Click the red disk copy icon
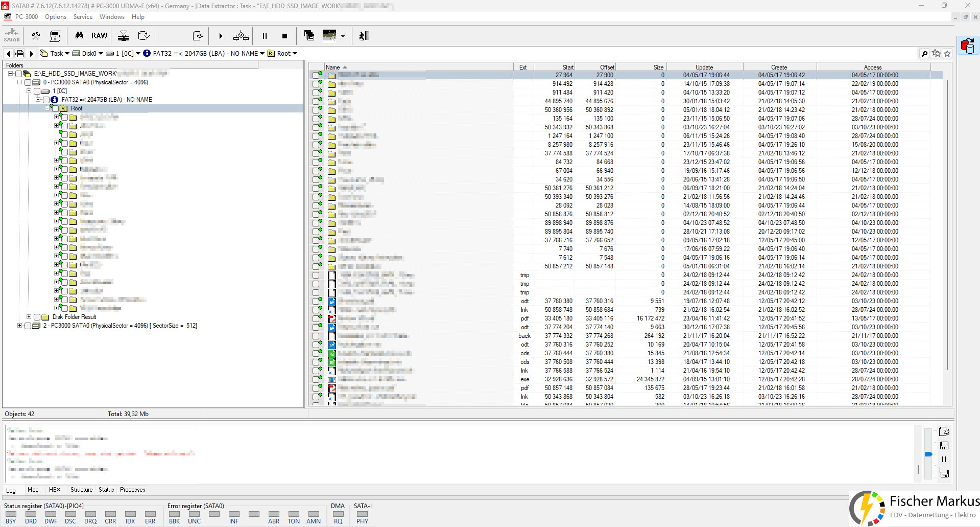980x527 pixels. pos(967,46)
